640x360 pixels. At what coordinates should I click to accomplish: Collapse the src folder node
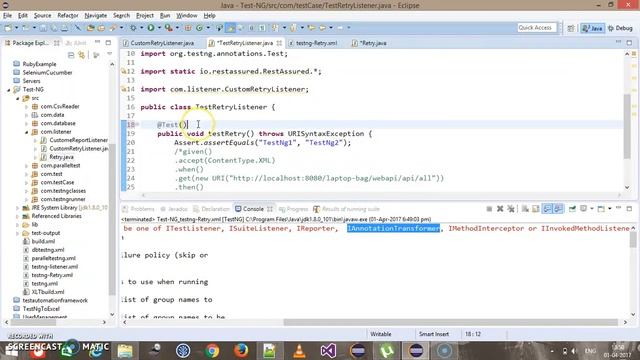coord(18,98)
